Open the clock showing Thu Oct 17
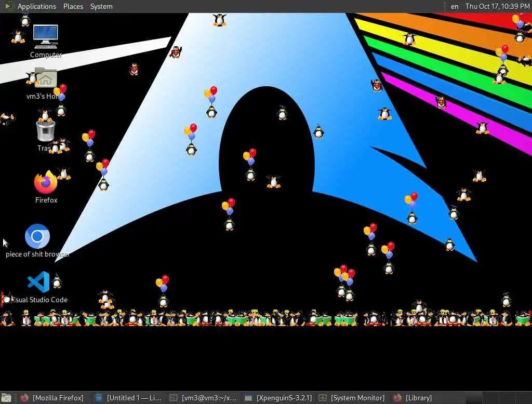The height and width of the screenshot is (404, 532). click(x=497, y=6)
